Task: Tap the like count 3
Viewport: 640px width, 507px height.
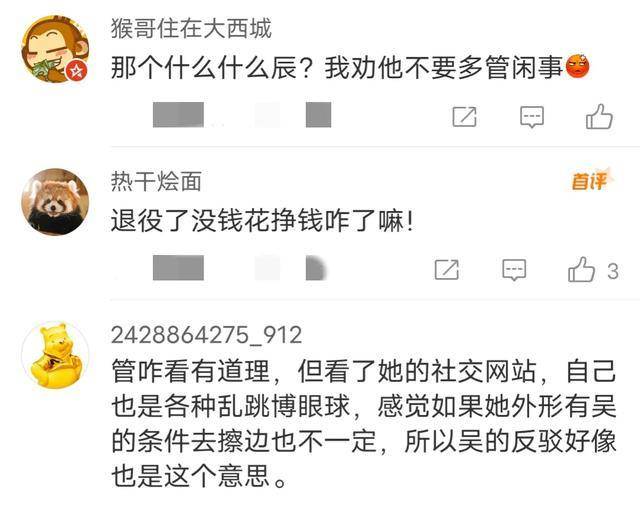Action: point(613,271)
